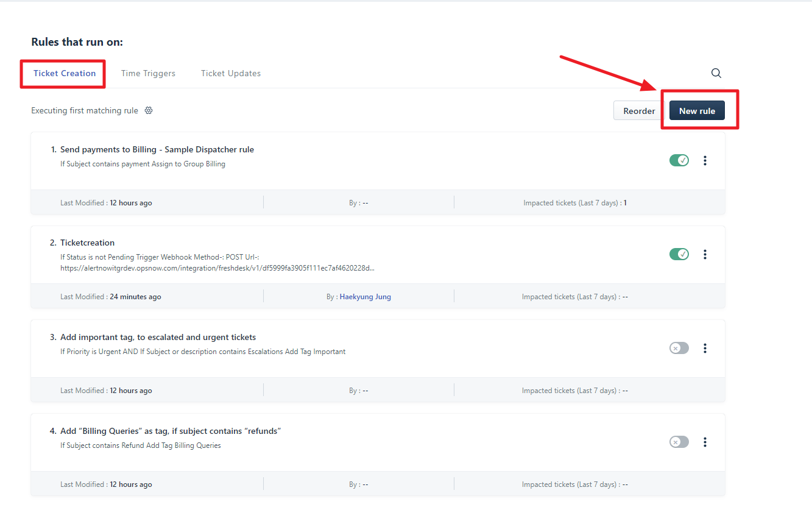The height and width of the screenshot is (532, 812).
Task: Switch to the Time Triggers tab
Action: point(148,73)
